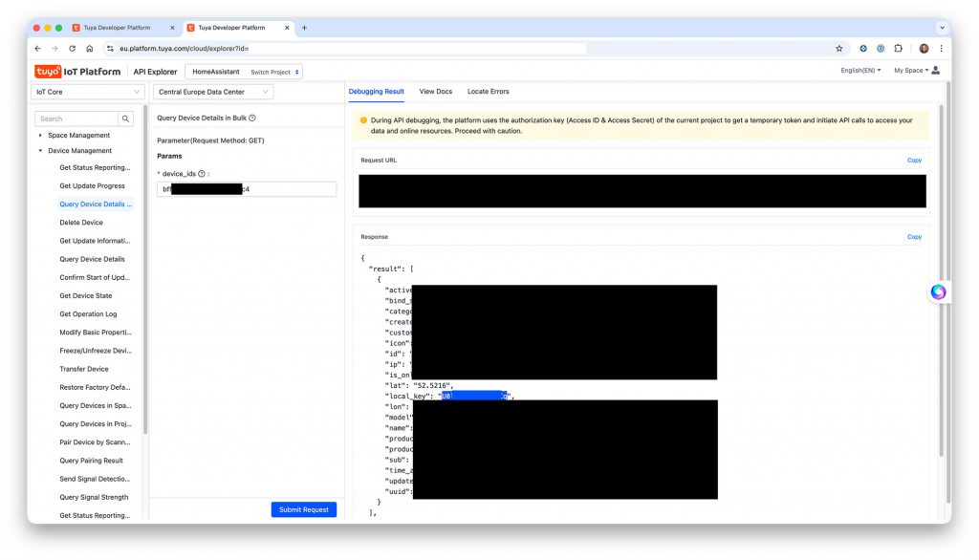Viewport: 979px width, 560px height.
Task: Click the device_ids input field
Action: click(246, 189)
